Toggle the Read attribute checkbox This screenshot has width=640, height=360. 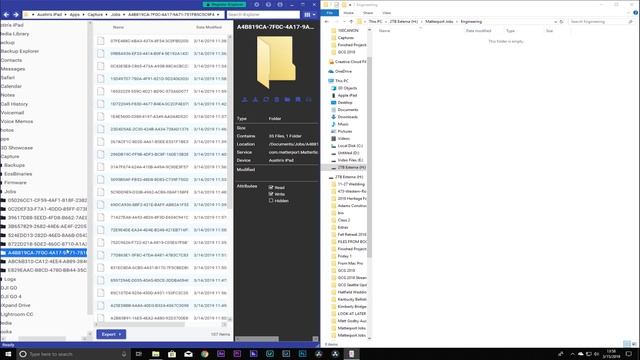tap(271, 187)
